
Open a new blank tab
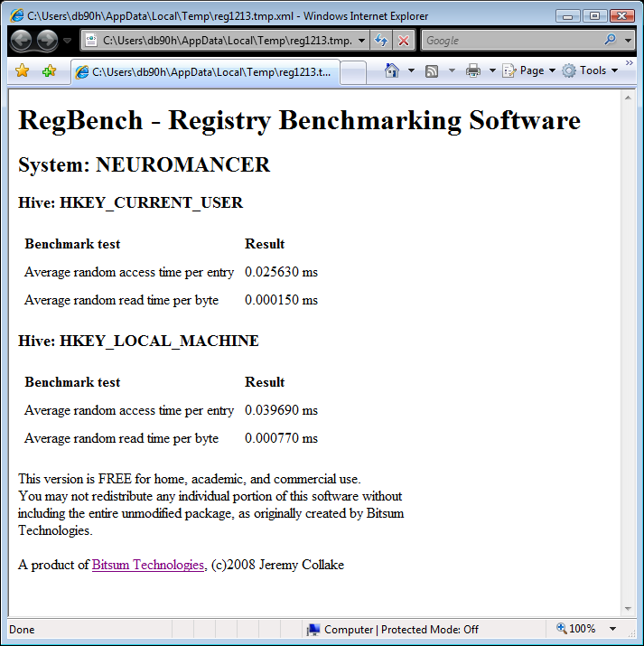click(x=353, y=72)
